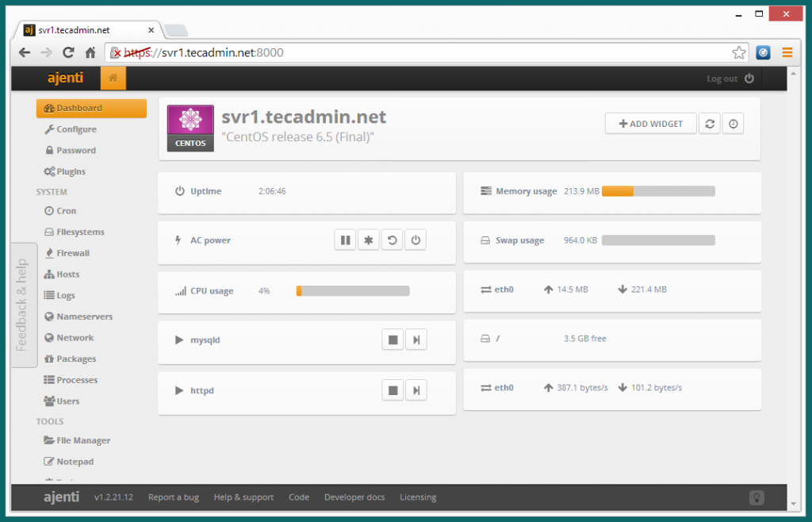Click the browser address bar
The width and height of the screenshot is (812, 522).
[428, 53]
